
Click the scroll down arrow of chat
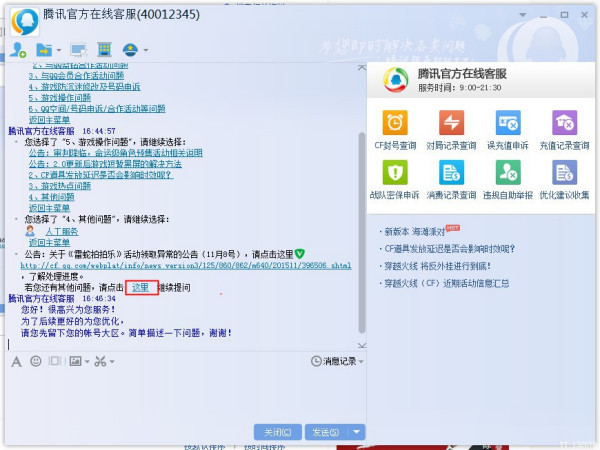(362, 345)
